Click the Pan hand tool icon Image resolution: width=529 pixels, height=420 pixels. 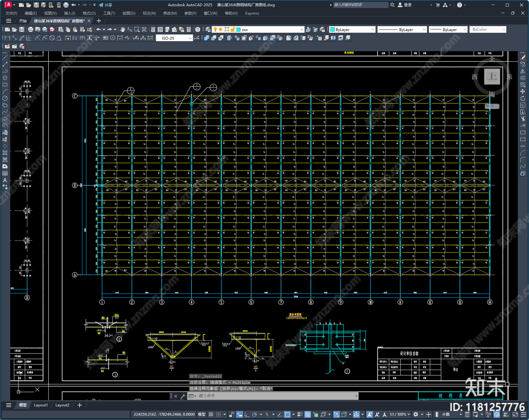[123, 29]
